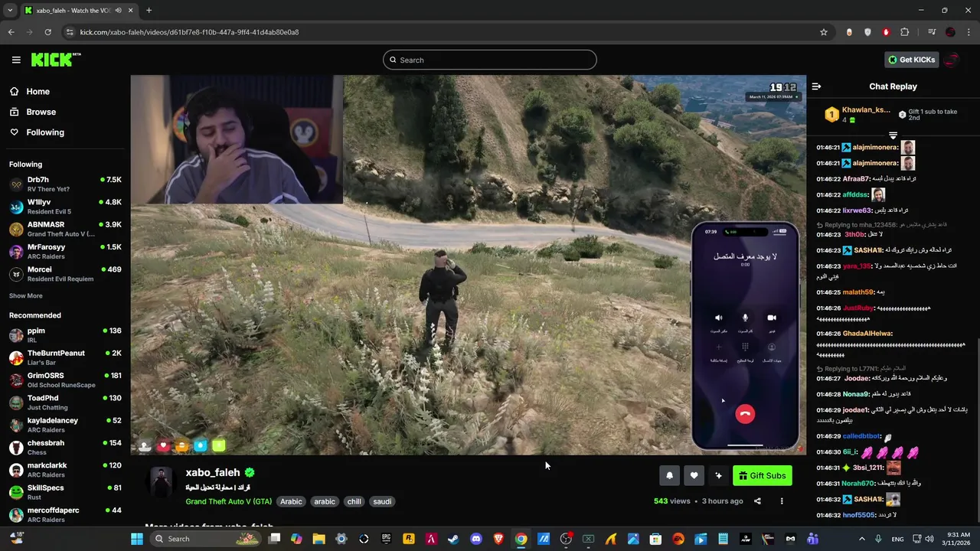Reload the page

47,32
